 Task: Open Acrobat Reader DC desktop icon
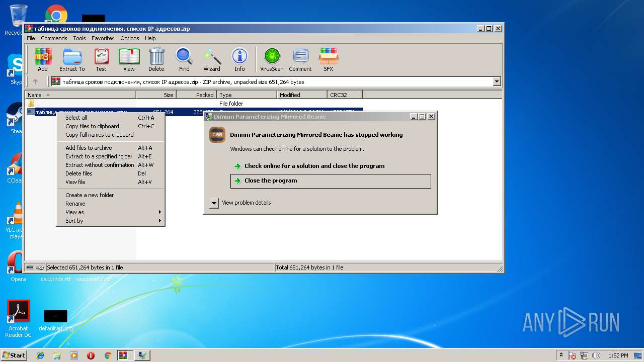tap(18, 319)
